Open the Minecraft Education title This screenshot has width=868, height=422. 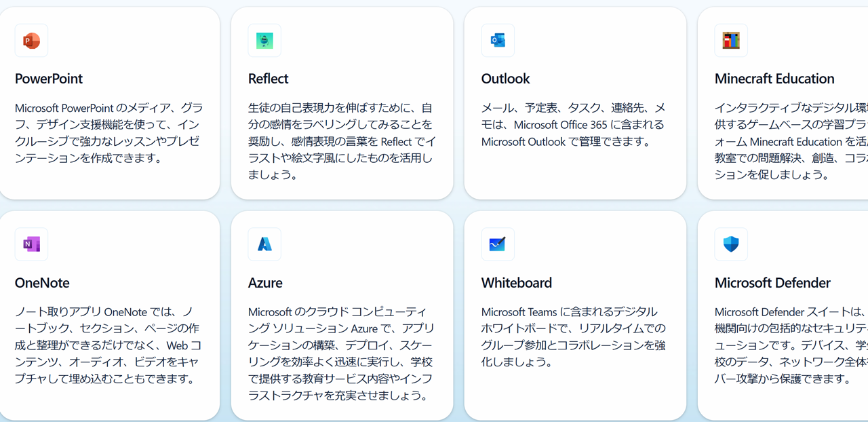[x=774, y=79]
